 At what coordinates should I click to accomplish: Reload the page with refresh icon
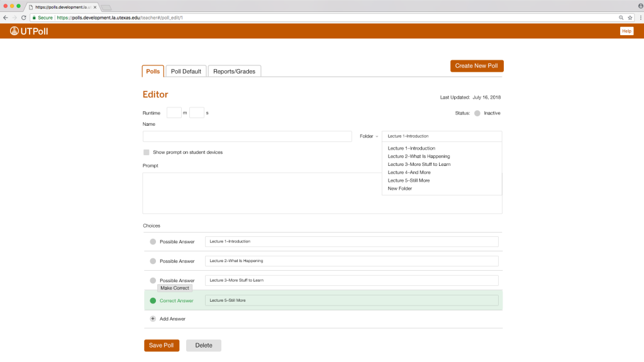(23, 18)
